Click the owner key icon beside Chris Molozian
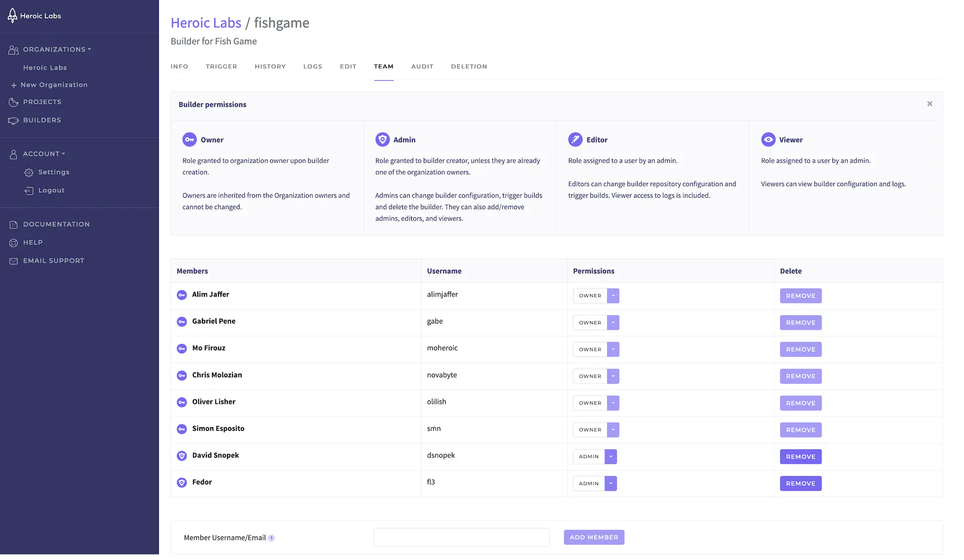Screen dimensions: 964x560 182,375
